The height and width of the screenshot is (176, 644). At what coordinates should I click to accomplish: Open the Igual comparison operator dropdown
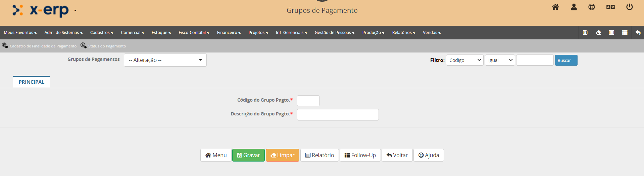coord(500,60)
